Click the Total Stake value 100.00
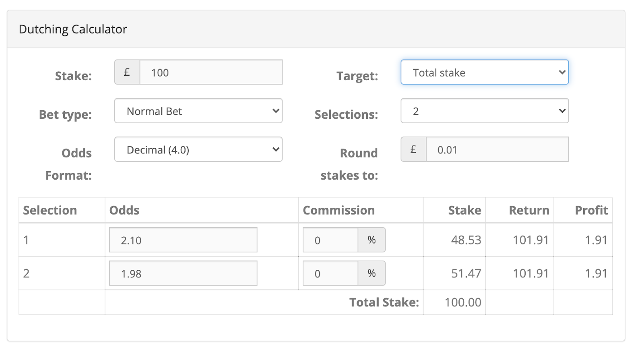Viewport: 644px width, 360px height. coord(463,302)
